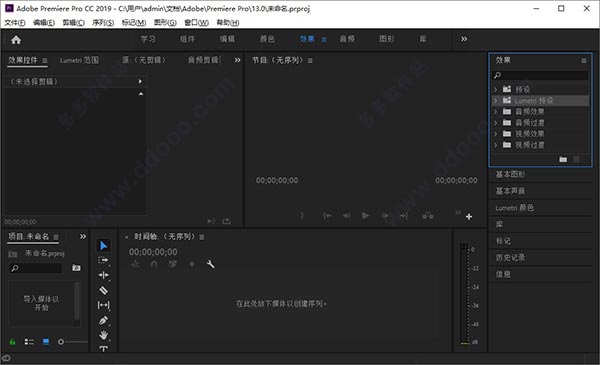Select the Selection arrow tool
This screenshot has height=365, width=600.
pyautogui.click(x=104, y=245)
